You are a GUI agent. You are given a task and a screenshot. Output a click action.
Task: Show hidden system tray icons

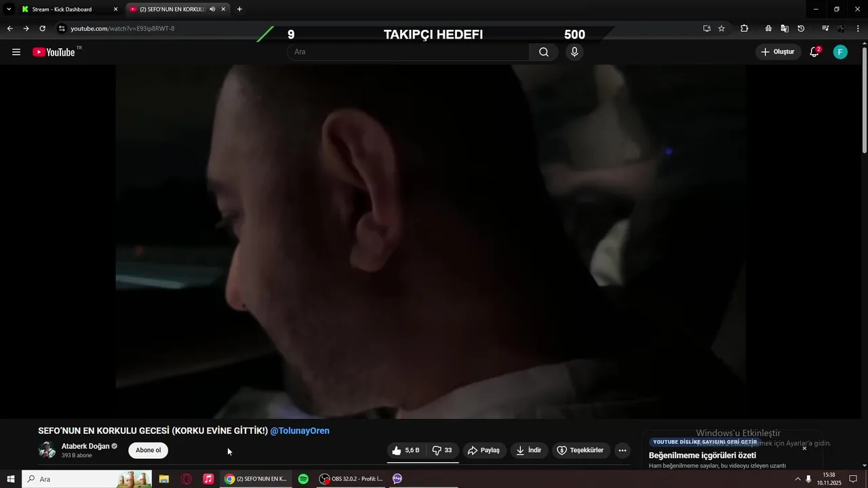tap(797, 479)
